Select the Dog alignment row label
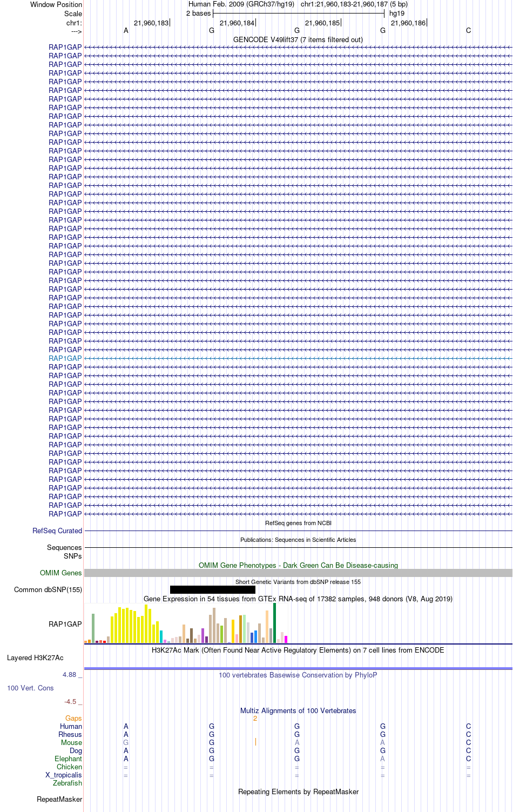This screenshot has width=513, height=812. pos(76,750)
